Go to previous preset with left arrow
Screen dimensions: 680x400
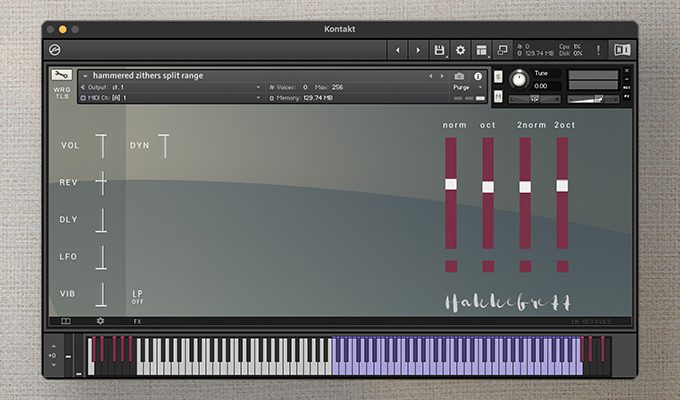[x=397, y=50]
